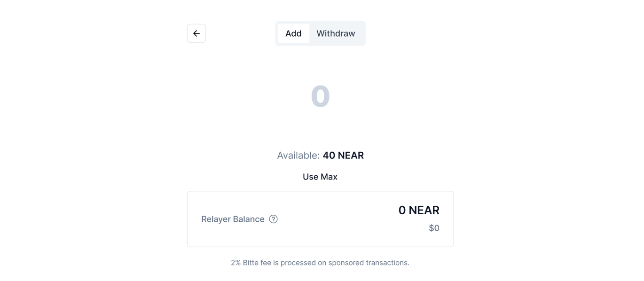Click the word "Relayer" in the card
Screen dimensions: 644x281
tap(216, 219)
